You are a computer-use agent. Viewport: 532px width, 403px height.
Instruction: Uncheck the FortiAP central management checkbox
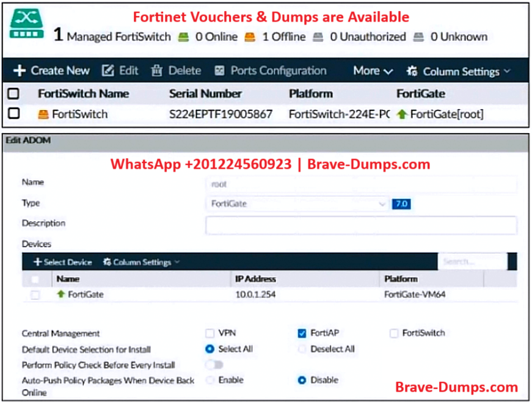pyautogui.click(x=302, y=333)
